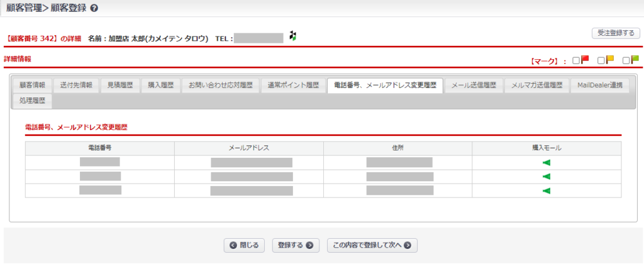Click the first row's green mall icon

point(546,162)
